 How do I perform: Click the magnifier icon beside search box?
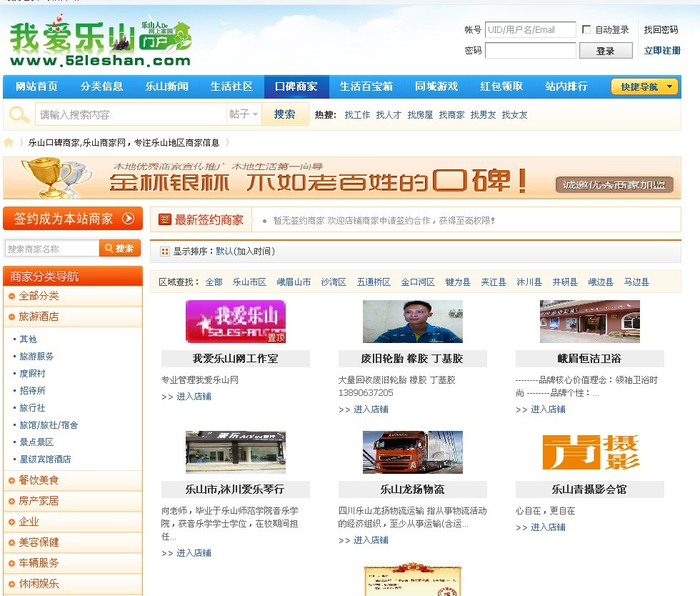click(19, 115)
